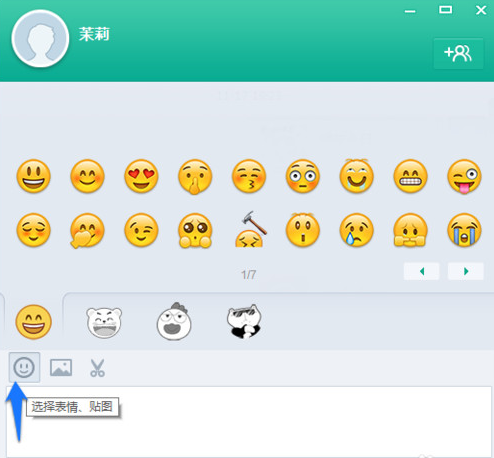Open the sunglasses panda sticker pack
This screenshot has width=494, height=458.
click(x=244, y=321)
